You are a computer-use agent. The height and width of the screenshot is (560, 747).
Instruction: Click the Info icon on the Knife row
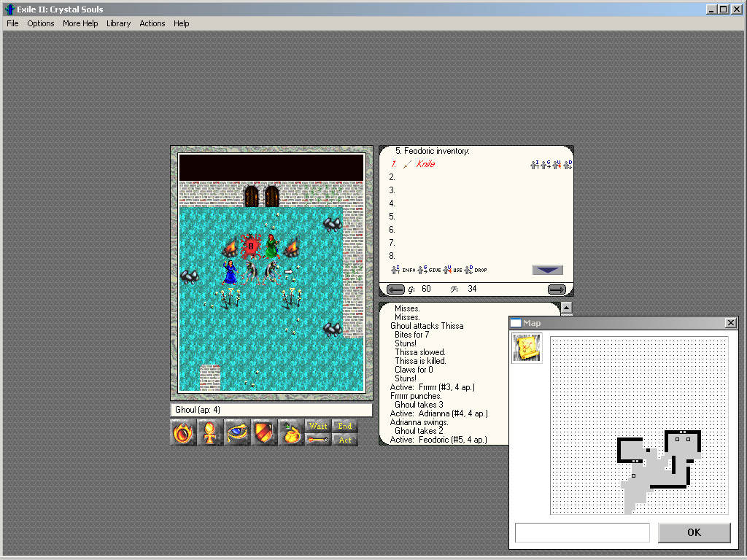(535, 165)
